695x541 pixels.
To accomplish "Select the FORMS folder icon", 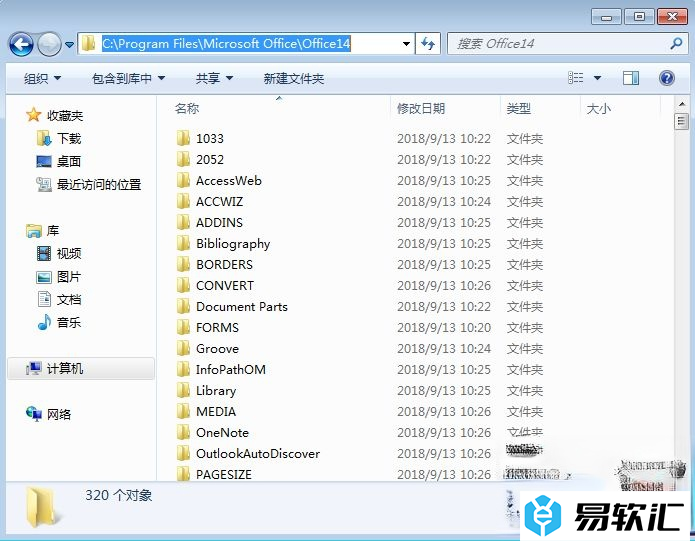I will click(x=183, y=327).
